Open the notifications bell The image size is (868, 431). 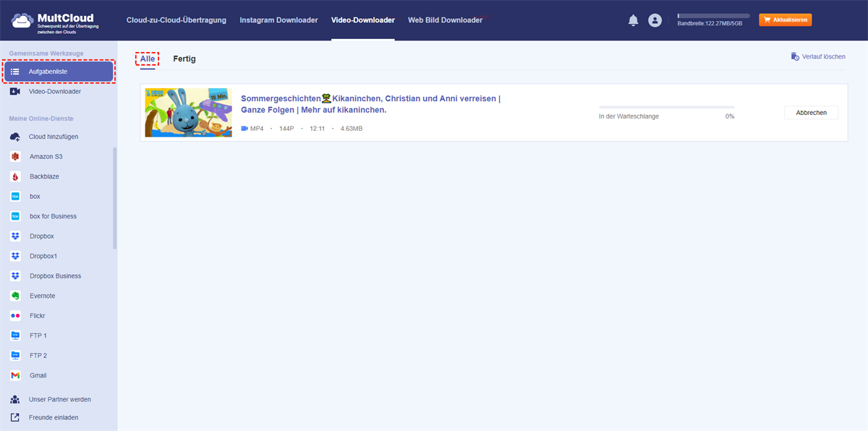point(633,20)
